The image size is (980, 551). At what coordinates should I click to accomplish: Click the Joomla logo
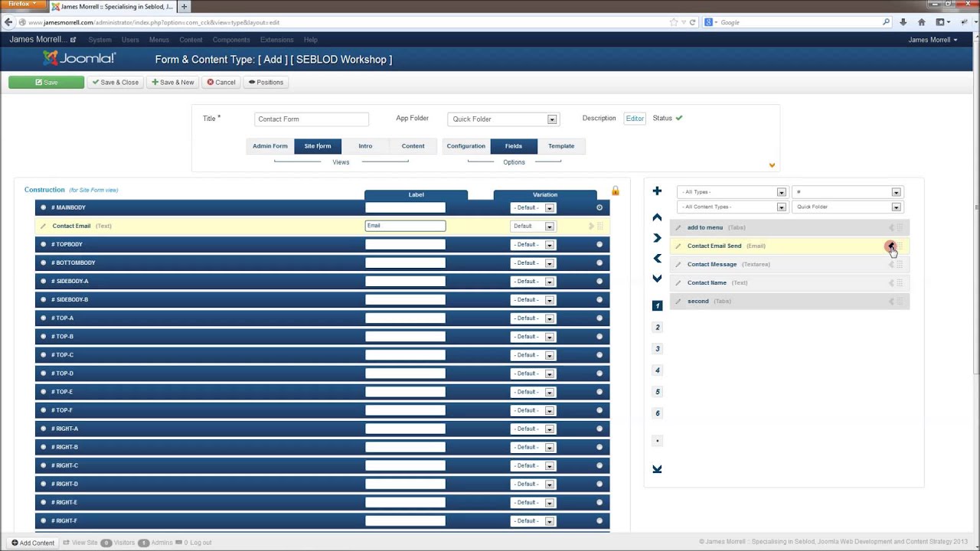coord(79,58)
